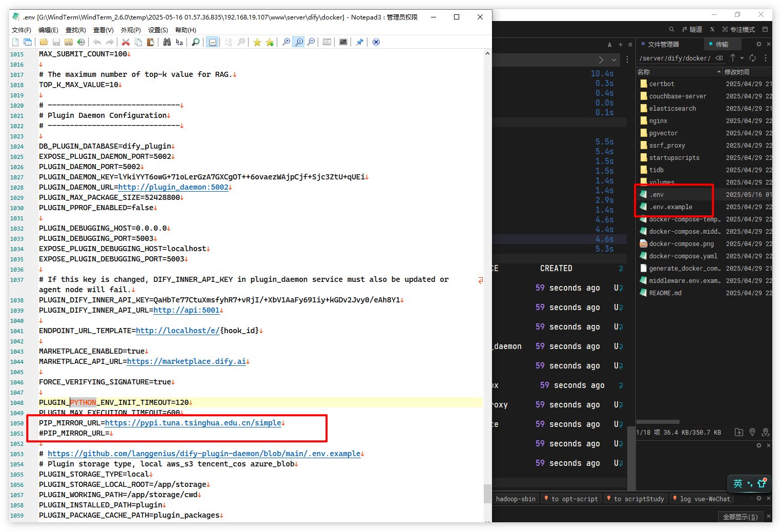Click the reset zoom magnifier icon
Screen dimensions: 782x532
pyautogui.click(x=298, y=42)
